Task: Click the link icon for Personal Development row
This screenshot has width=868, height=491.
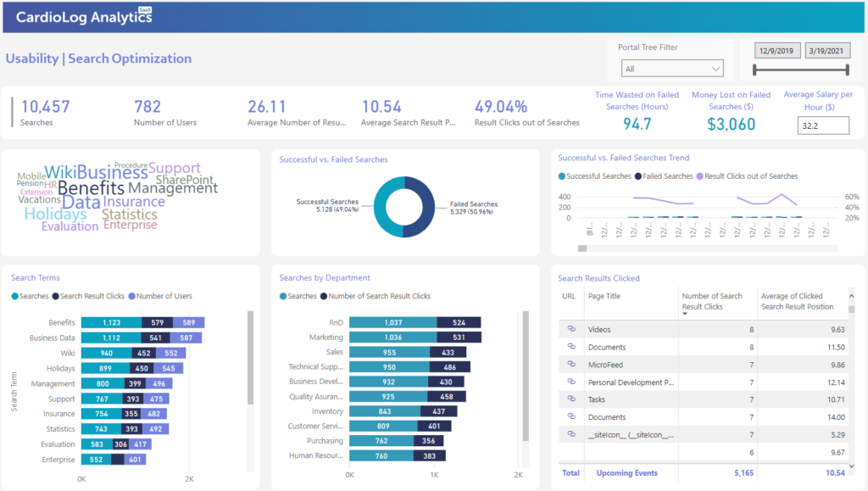Action: [571, 382]
